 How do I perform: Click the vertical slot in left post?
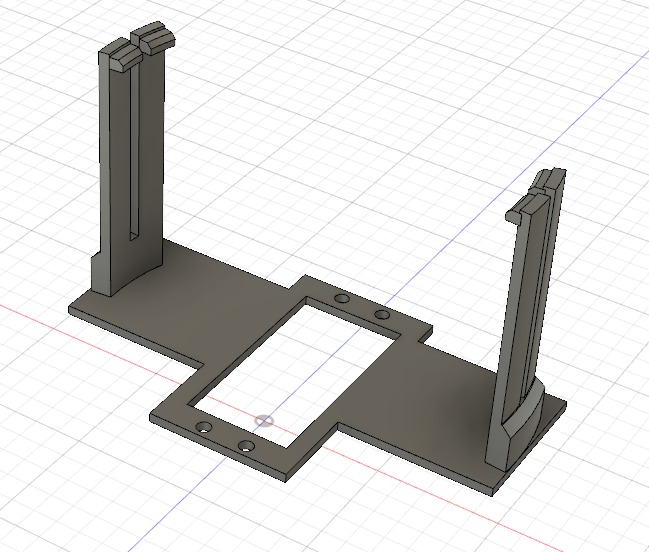[134, 153]
